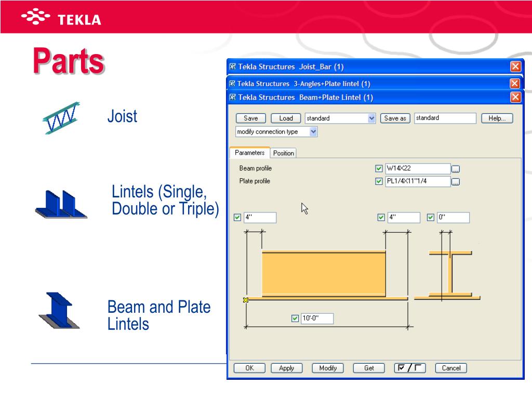Click the right 4" dimension field

tap(404, 218)
